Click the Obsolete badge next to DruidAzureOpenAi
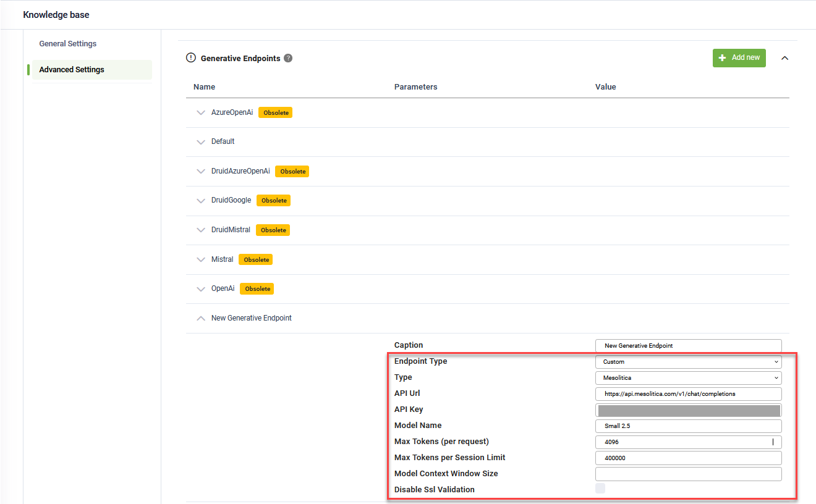Image resolution: width=816 pixels, height=504 pixels. point(292,172)
